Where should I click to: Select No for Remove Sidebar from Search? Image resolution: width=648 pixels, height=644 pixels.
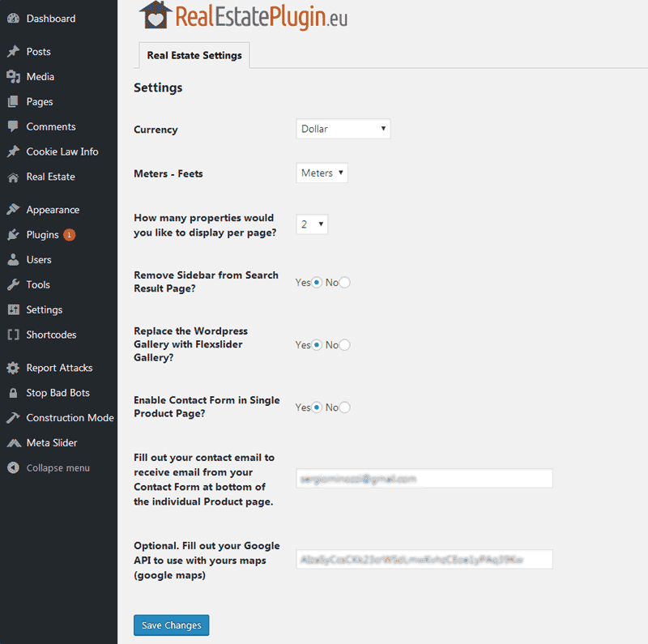point(345,283)
